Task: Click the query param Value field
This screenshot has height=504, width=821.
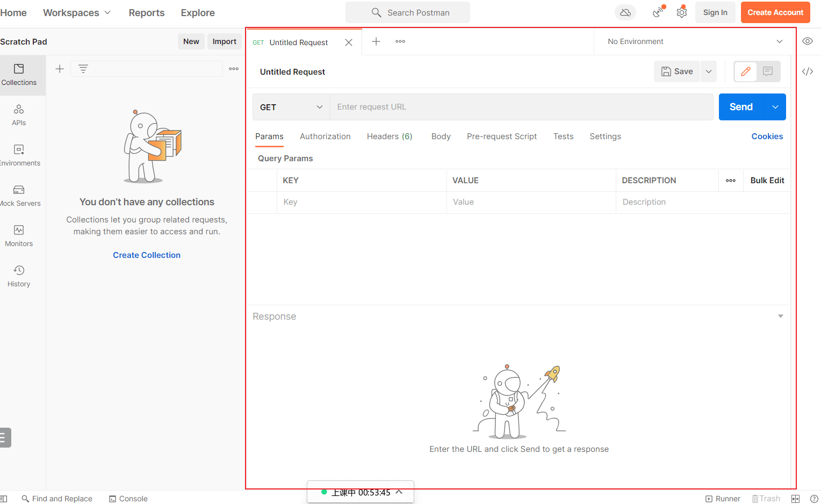Action: [531, 202]
